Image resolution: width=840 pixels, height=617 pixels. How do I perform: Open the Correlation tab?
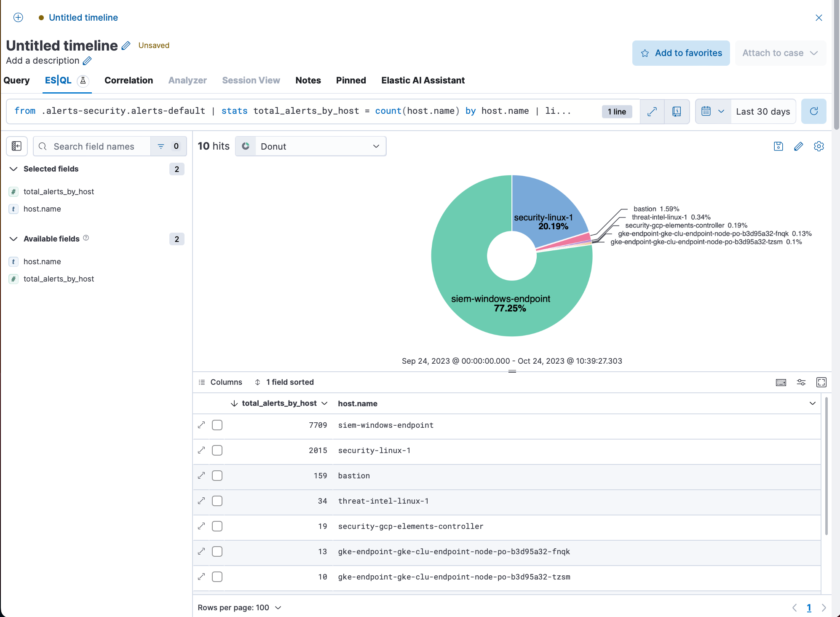point(128,80)
